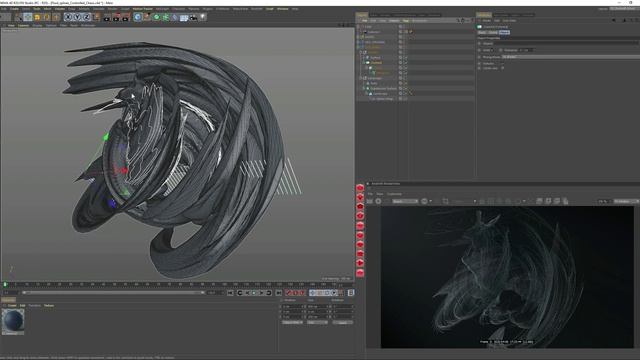The height and width of the screenshot is (360, 640).
Task: Click the green timeline playhead marker
Action: [5, 284]
